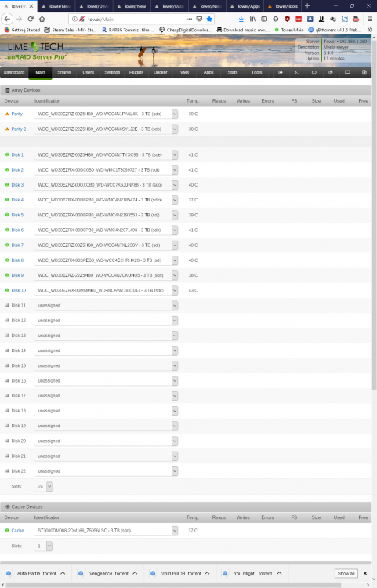The height and width of the screenshot is (588, 377).
Task: Open the unRAID terminal icon
Action: (x=297, y=72)
